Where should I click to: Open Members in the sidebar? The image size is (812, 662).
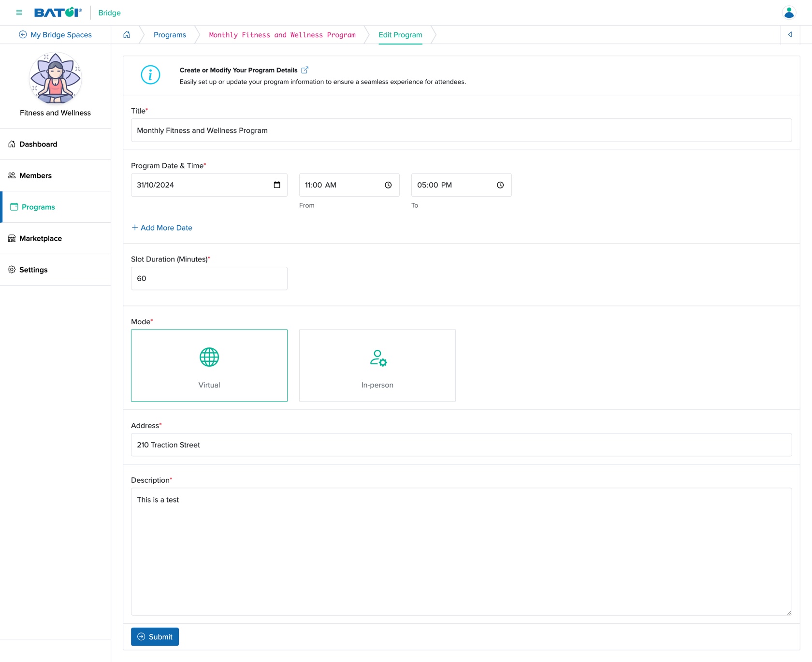(56, 175)
